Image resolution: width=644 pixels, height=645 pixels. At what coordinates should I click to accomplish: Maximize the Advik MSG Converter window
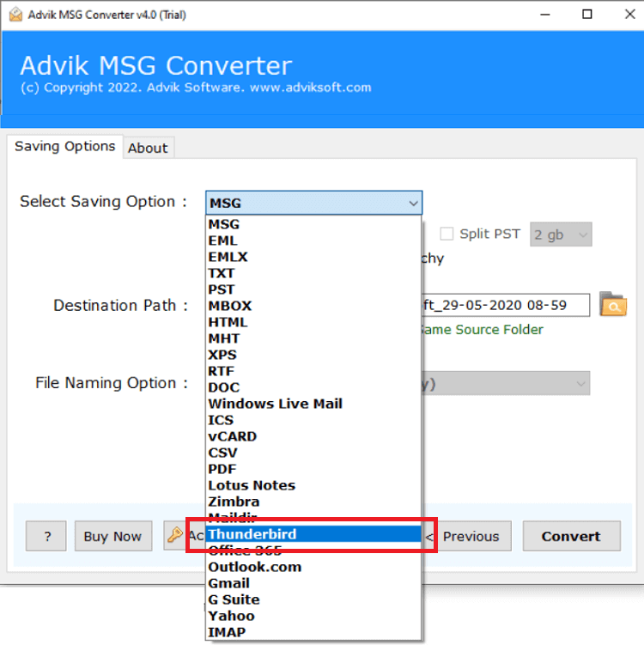point(586,15)
